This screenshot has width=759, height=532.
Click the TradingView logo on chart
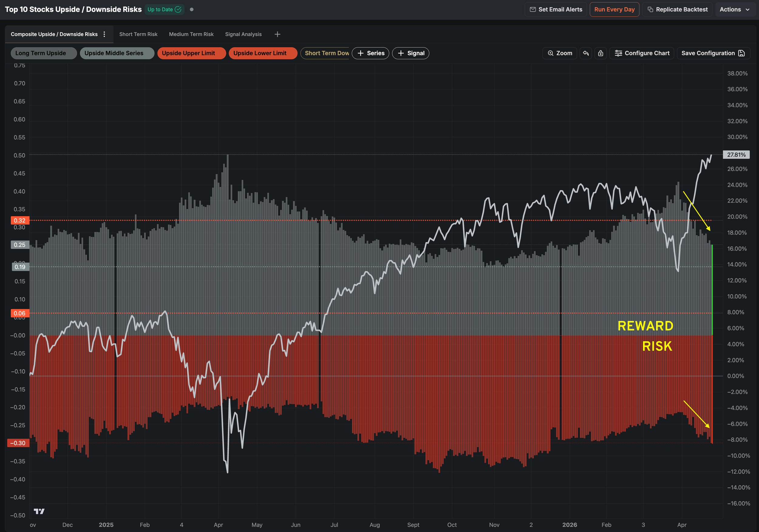pos(39,511)
